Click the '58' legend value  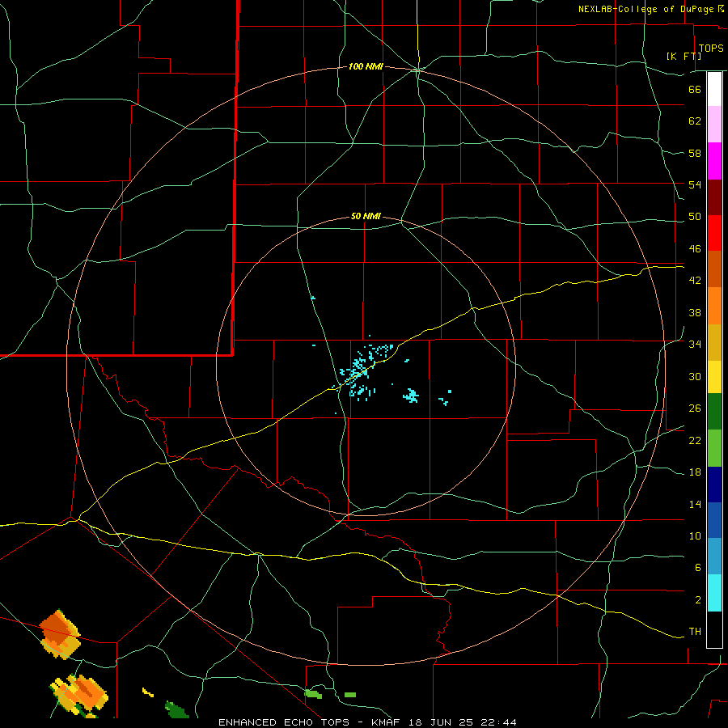point(695,153)
